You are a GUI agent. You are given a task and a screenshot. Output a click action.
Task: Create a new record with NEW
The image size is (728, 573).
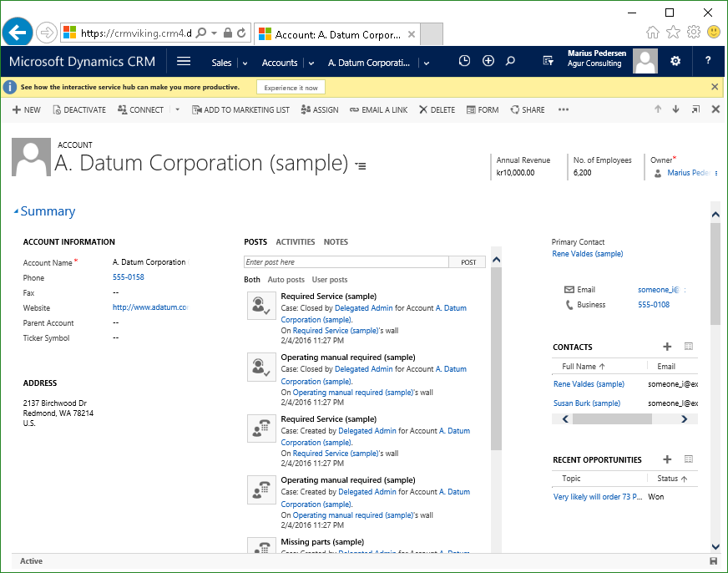[x=27, y=109]
